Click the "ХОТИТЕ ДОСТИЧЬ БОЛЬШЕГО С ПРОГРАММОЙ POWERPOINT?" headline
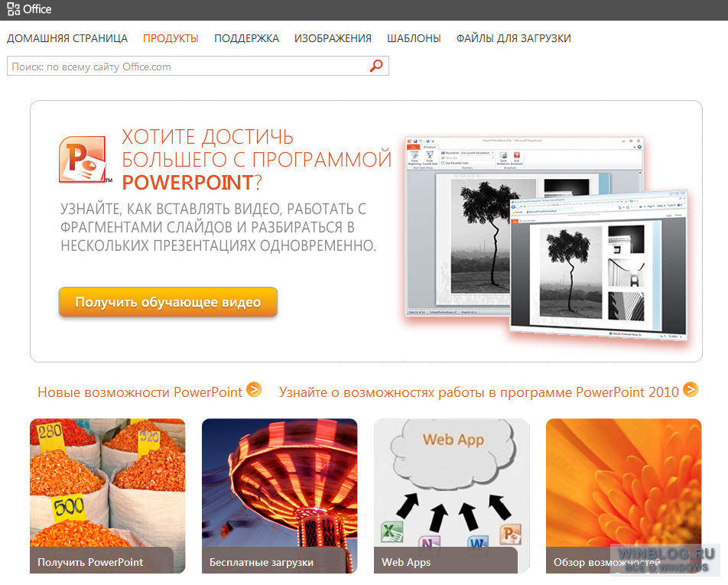 pyautogui.click(x=257, y=160)
